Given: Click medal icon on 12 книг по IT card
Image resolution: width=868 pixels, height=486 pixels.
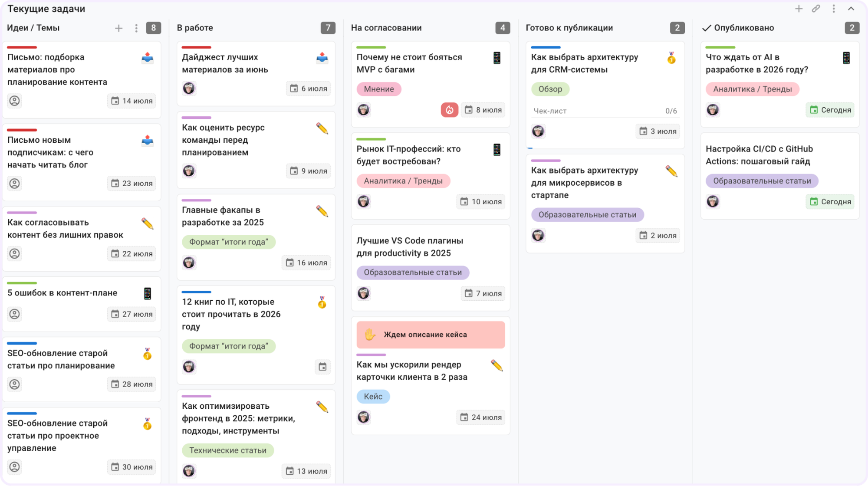Looking at the screenshot, I should (322, 302).
